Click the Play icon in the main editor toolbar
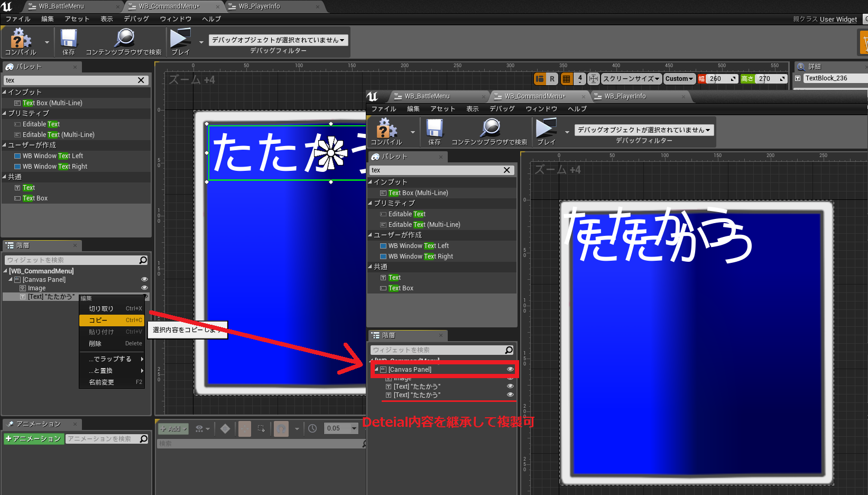Screen dimensions: 868x495 180,39
